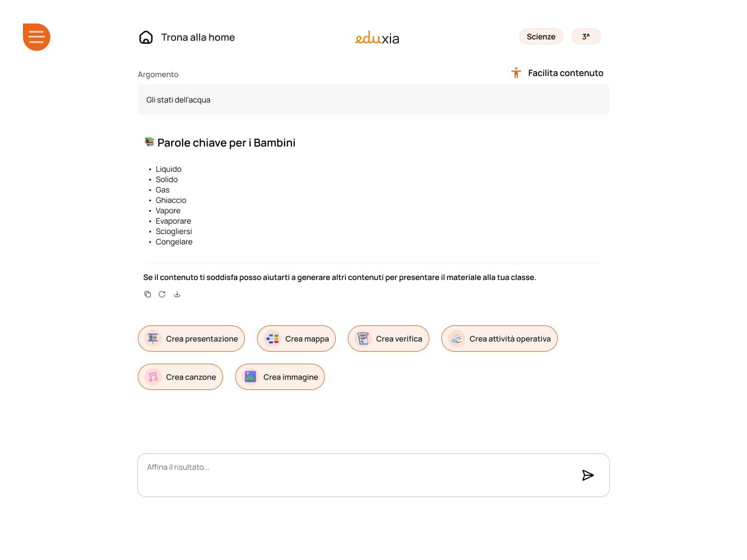The image size is (747, 560).
Task: Open the orange hamburger menu
Action: coord(37,37)
